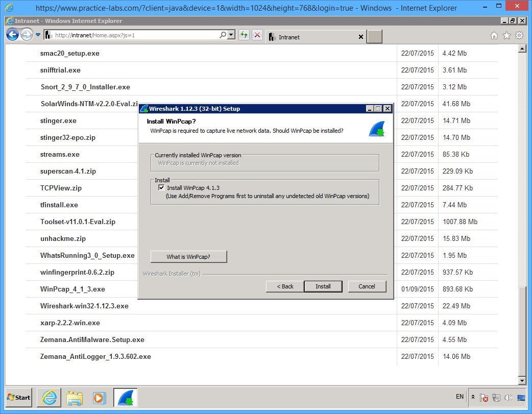Open Windows Media Player from the taskbar

[x=100, y=398]
